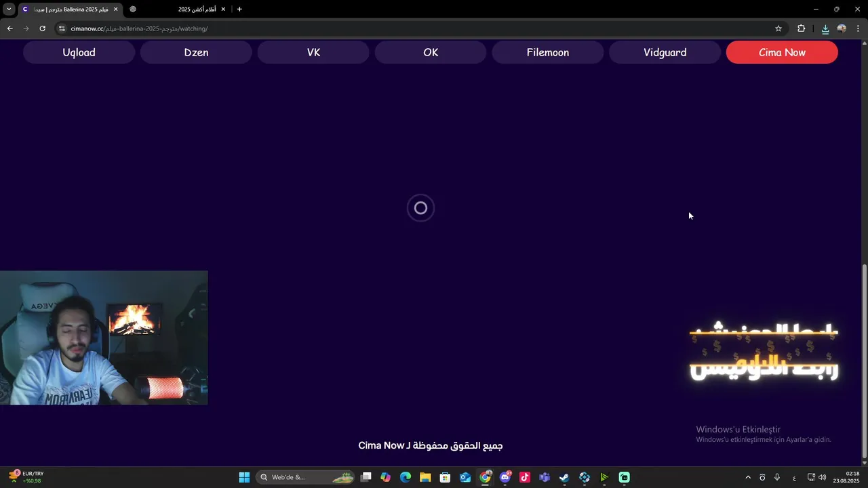Screen dimensions: 868x488
Task: Open Task View from taskbar
Action: point(366,477)
